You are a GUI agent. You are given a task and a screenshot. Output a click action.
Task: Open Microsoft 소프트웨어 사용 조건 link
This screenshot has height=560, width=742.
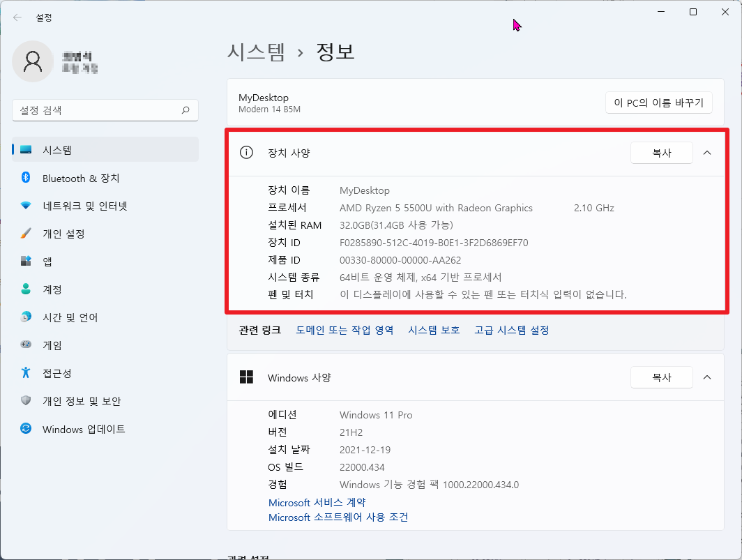tap(338, 517)
